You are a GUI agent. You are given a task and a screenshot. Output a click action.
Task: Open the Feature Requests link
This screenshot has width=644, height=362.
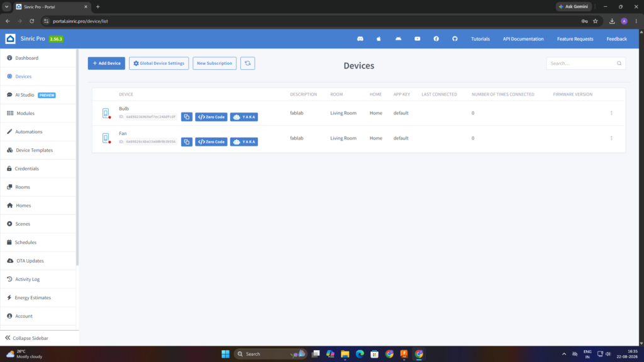click(575, 39)
